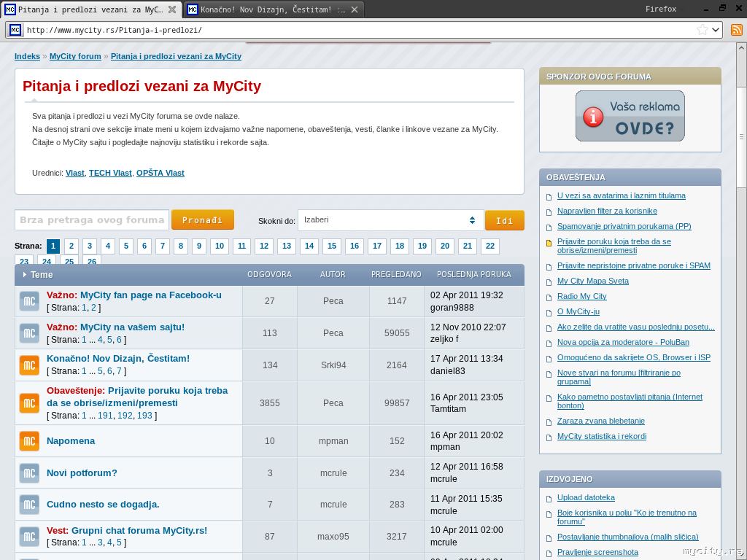Click MC icon beside Cudno nesto se dogadja
This screenshot has width=747, height=560.
[x=29, y=505]
